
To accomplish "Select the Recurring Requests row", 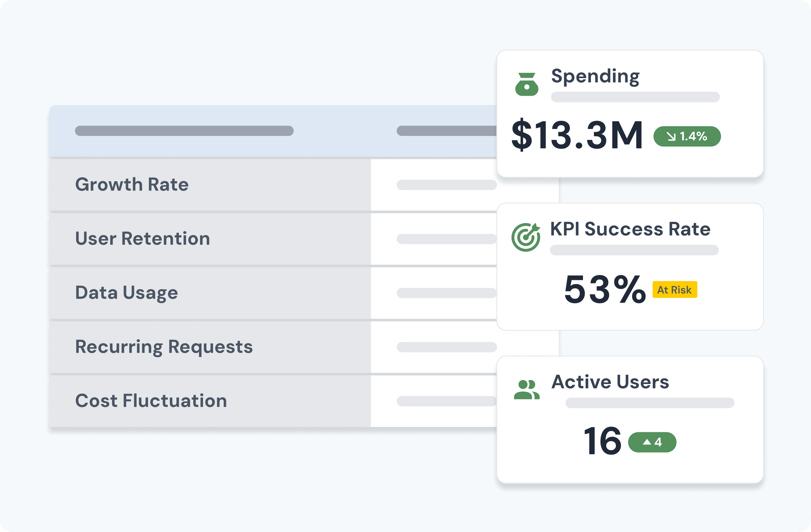I will pos(164,346).
